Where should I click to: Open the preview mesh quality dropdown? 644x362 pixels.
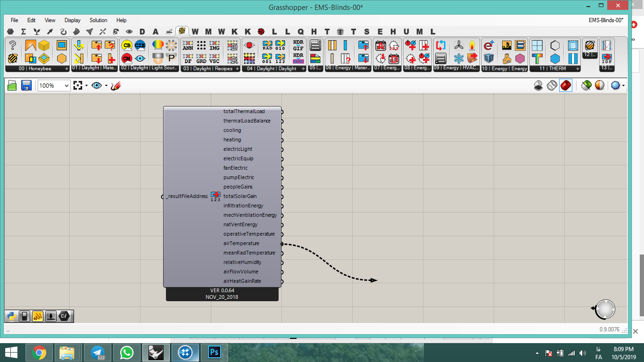[x=623, y=86]
